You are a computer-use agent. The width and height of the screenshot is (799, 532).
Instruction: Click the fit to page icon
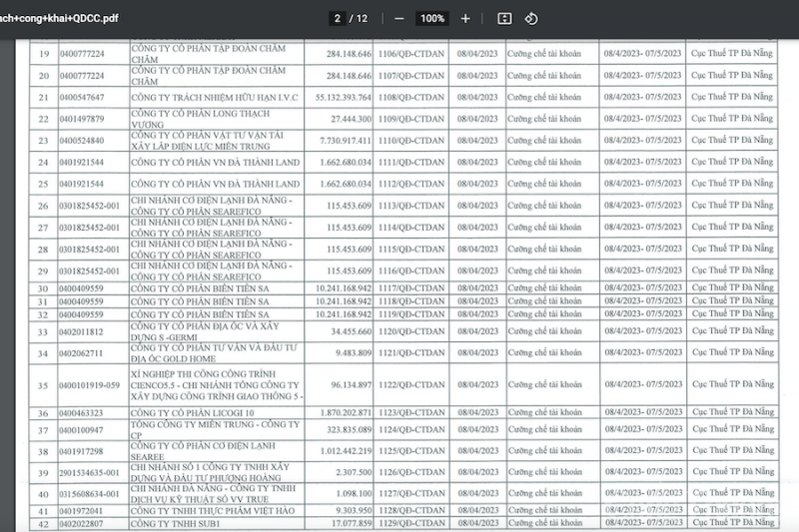pos(504,19)
